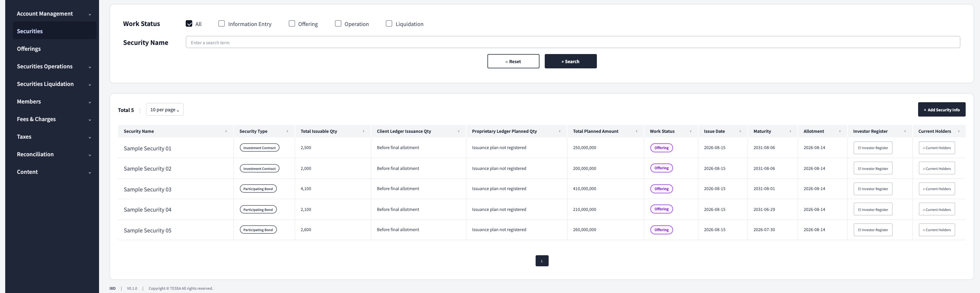Open Investor Register for Sample Security 05
980x293 pixels.
[x=873, y=230]
